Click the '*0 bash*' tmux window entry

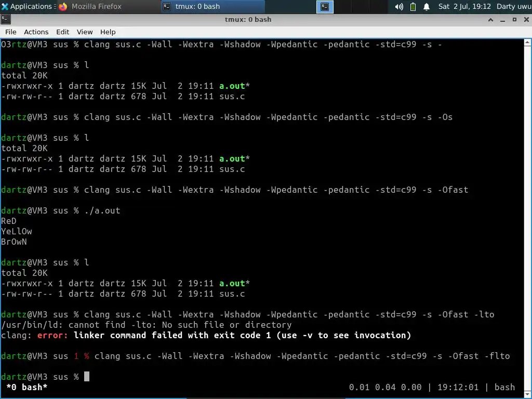pyautogui.click(x=26, y=387)
